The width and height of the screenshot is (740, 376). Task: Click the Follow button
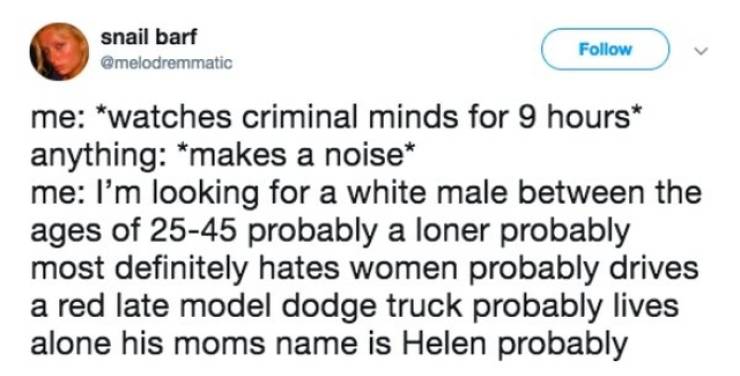point(605,49)
